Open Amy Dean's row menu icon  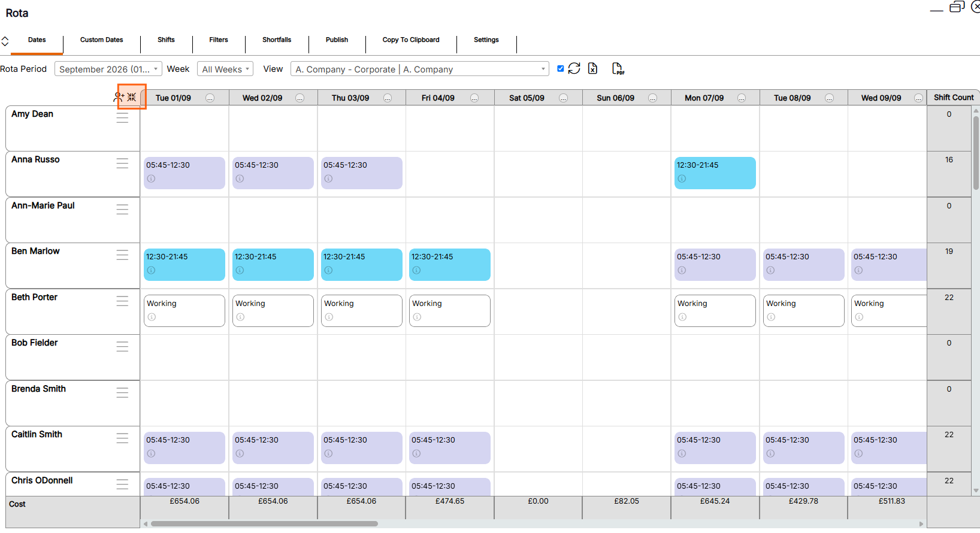tap(122, 118)
